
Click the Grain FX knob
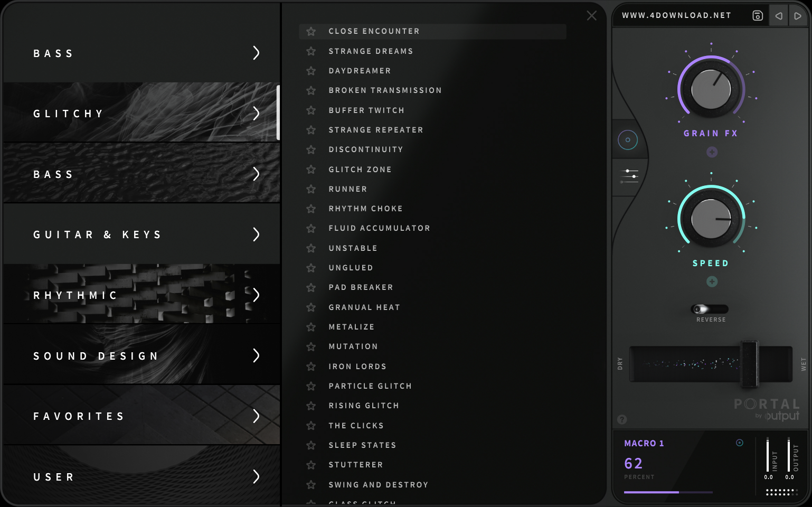(x=711, y=89)
